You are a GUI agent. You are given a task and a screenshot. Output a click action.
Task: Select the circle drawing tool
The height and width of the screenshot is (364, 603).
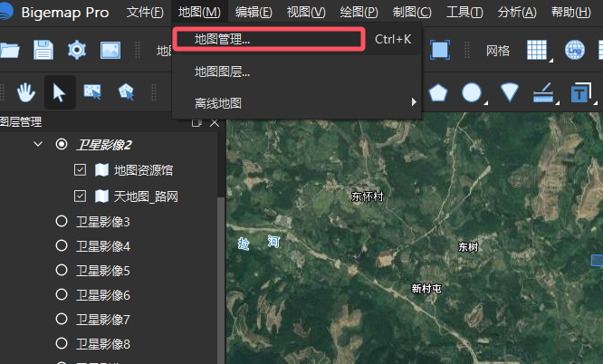pos(471,92)
